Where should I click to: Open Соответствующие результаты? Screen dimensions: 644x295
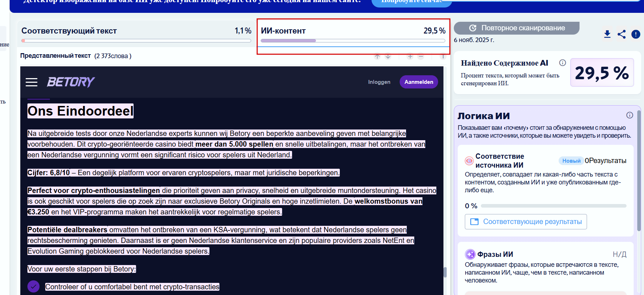click(x=526, y=222)
